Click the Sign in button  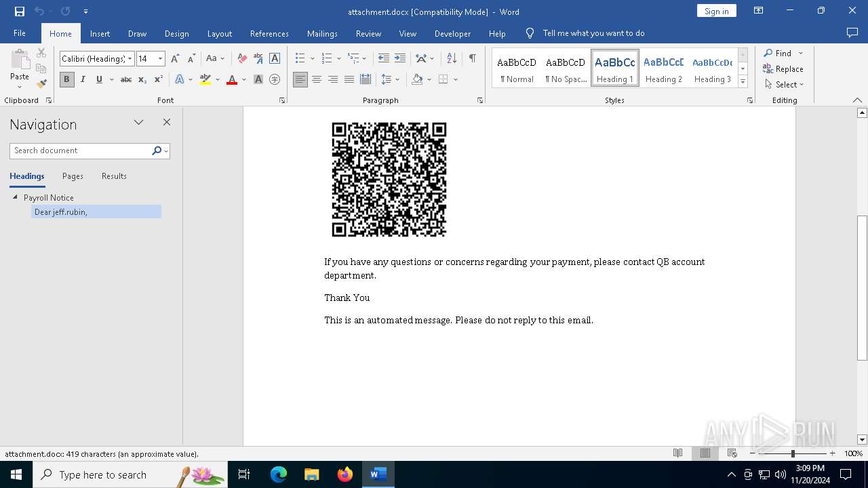point(716,11)
